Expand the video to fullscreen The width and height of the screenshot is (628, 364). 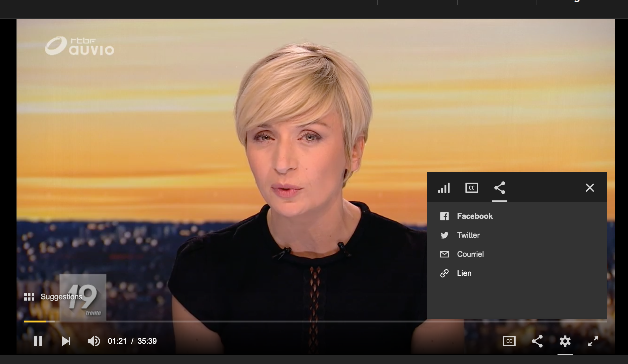tap(592, 341)
